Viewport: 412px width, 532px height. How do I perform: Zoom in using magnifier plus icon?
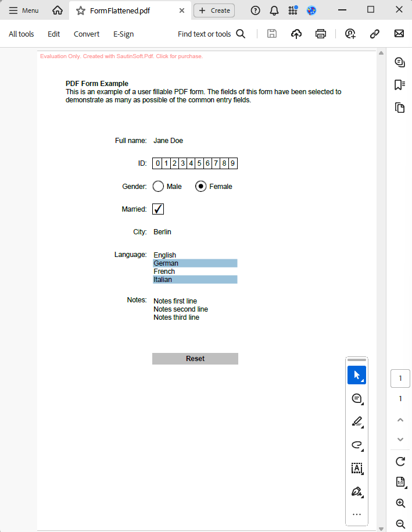400,503
